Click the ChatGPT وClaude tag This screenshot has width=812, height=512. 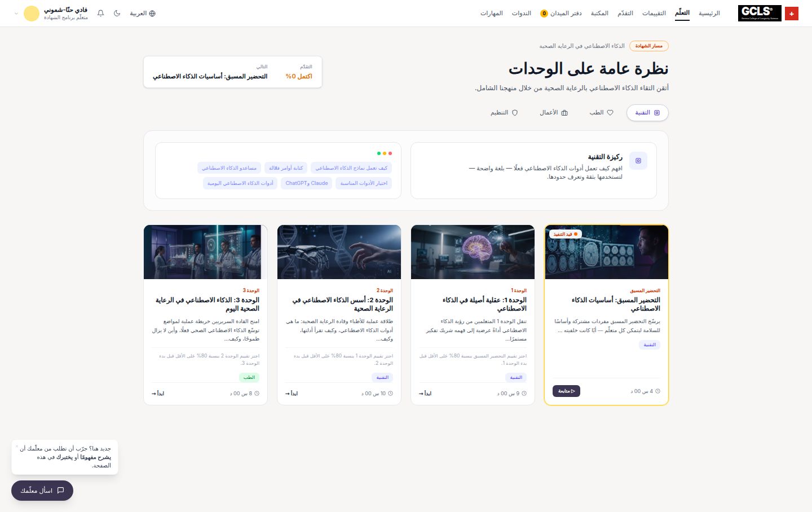pos(307,183)
